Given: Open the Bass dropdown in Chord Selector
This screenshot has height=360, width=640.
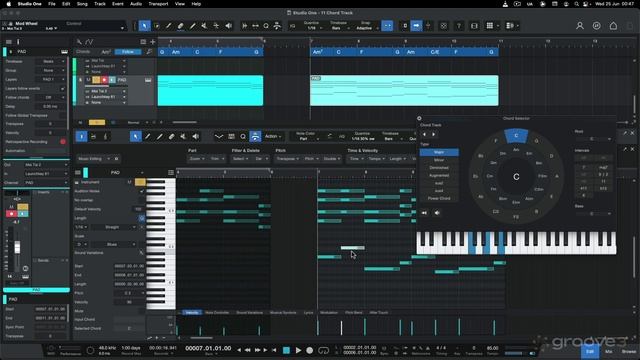Looking at the screenshot, I should point(592,213).
